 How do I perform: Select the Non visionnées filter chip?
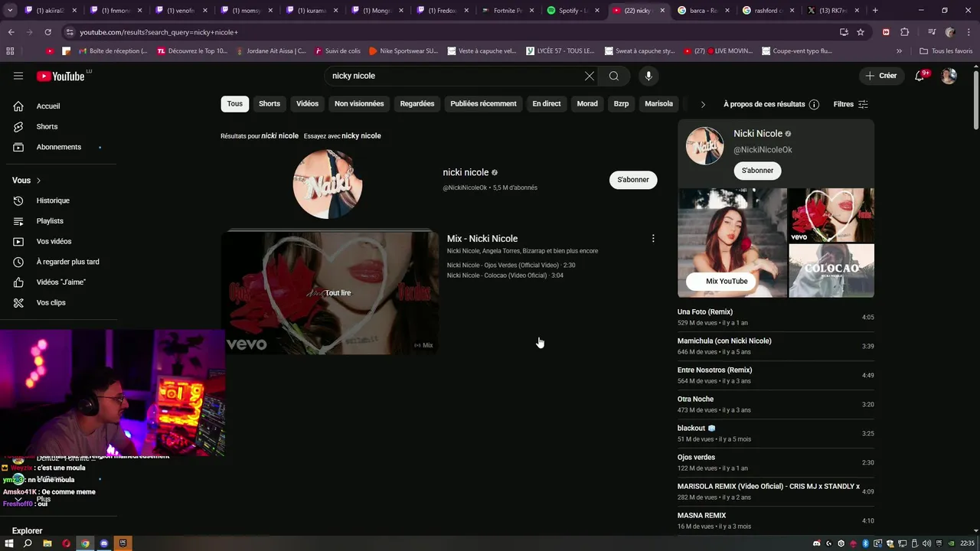click(359, 104)
